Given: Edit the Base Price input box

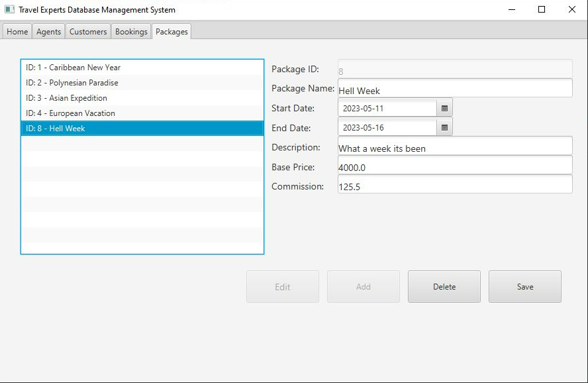Looking at the screenshot, I should tap(454, 166).
